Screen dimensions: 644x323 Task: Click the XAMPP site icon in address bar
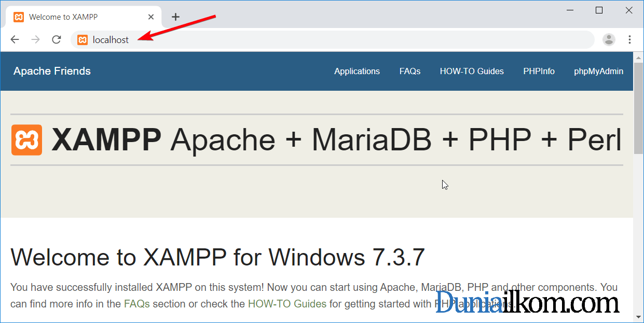83,40
